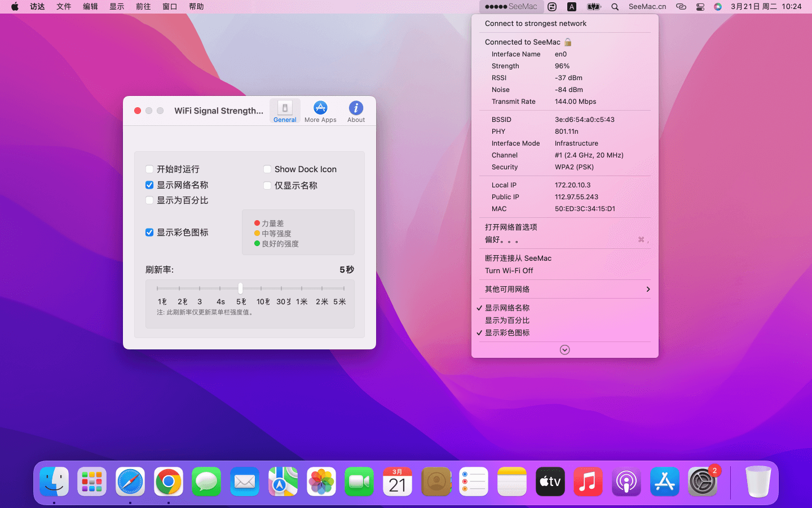Uncheck the 显示彩色图标 checkbox
This screenshot has width=812, height=508.
point(149,233)
